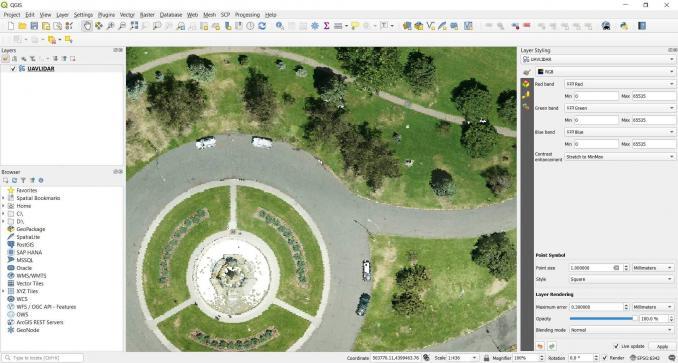Click the Maximum error field
Screen dimensions: 678x363
(x=596, y=307)
